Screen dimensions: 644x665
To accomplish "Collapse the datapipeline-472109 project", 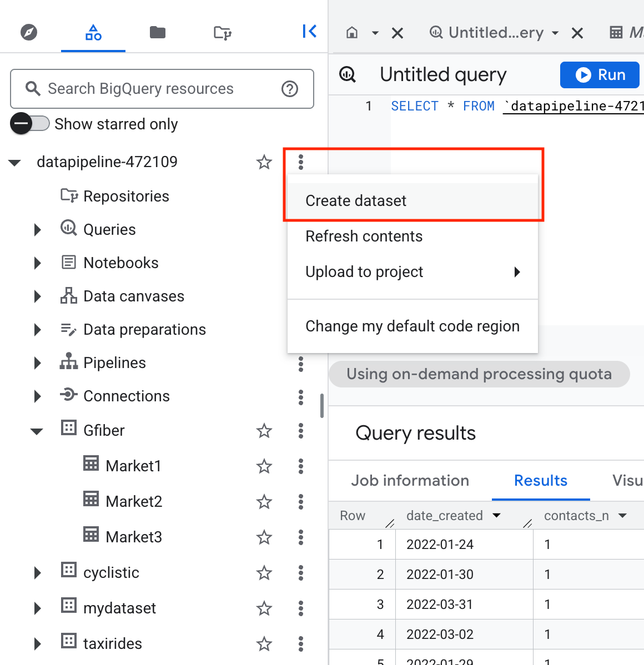I will point(15,163).
